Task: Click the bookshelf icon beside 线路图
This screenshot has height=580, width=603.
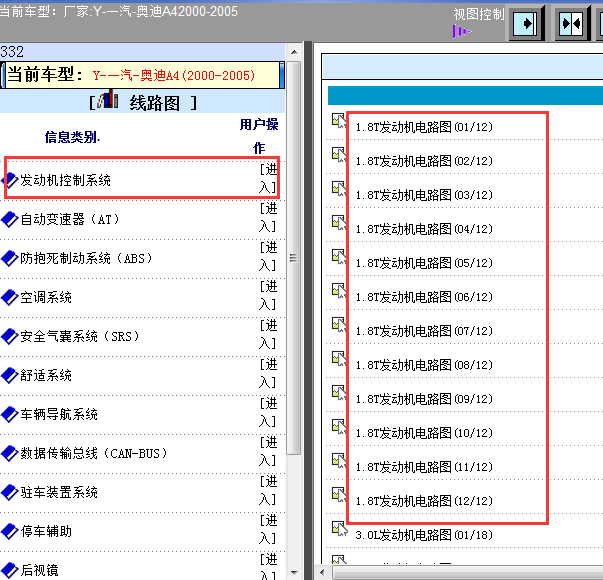Action: pyautogui.click(x=108, y=99)
